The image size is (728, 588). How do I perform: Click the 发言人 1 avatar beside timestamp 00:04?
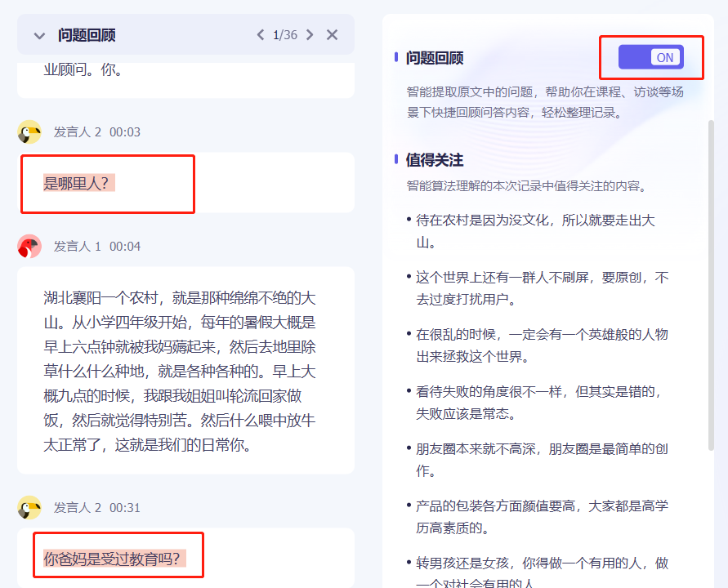point(29,244)
